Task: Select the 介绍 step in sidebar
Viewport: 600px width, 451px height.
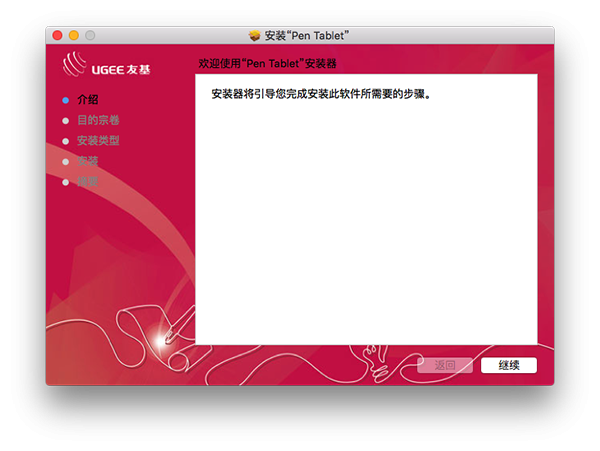Action: (88, 100)
